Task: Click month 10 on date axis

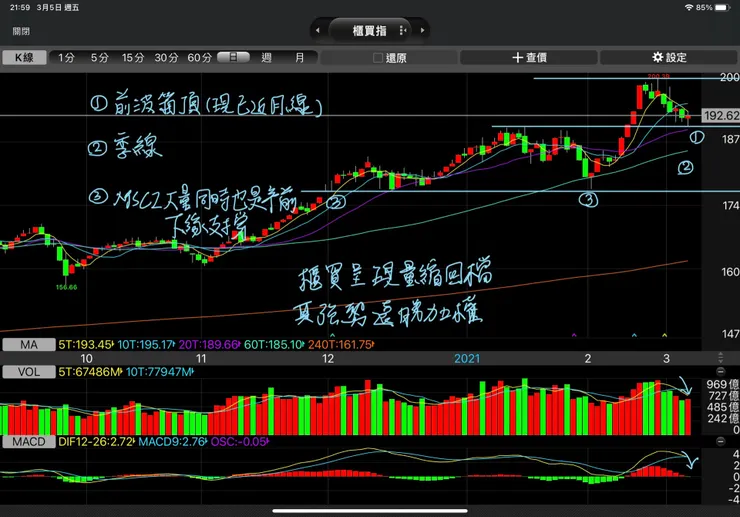Action: click(86, 359)
